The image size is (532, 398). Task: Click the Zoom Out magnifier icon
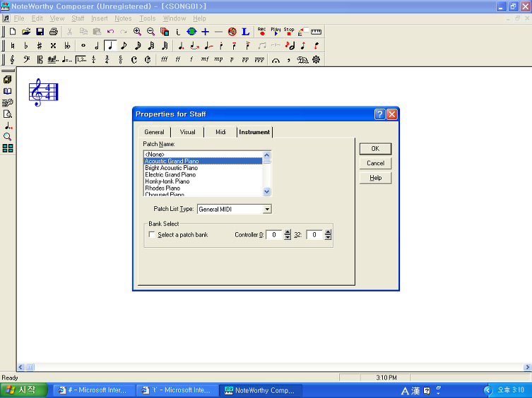[150, 32]
